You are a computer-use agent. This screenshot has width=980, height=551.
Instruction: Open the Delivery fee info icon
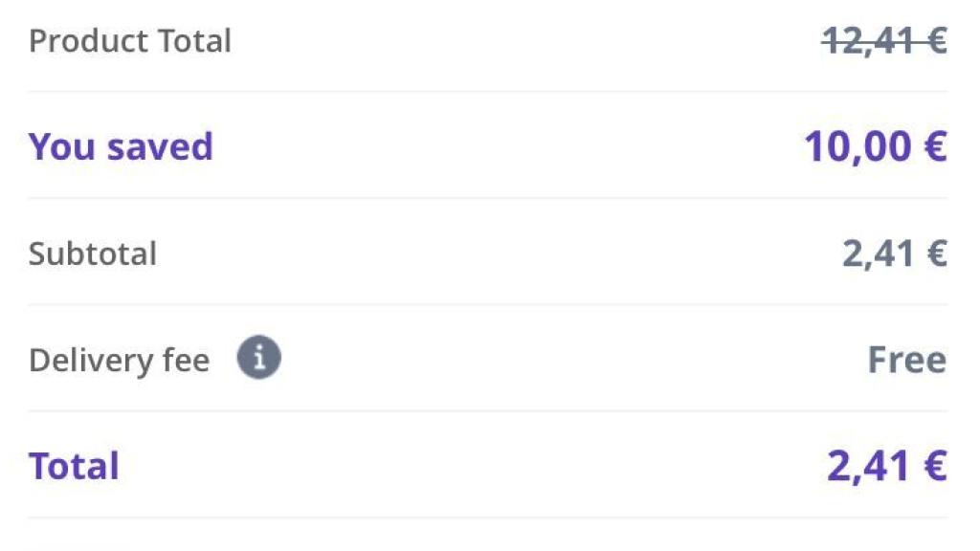(258, 358)
